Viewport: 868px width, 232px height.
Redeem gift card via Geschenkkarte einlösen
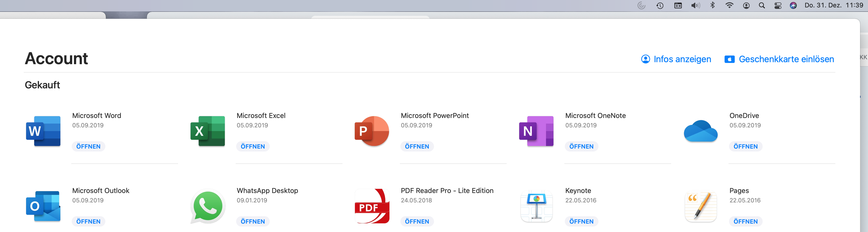point(779,59)
